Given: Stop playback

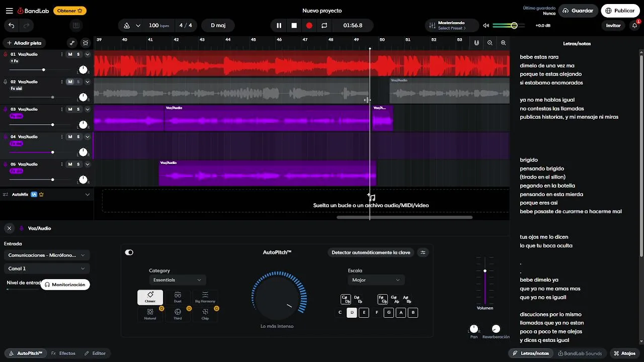Looking at the screenshot, I should click(x=294, y=25).
